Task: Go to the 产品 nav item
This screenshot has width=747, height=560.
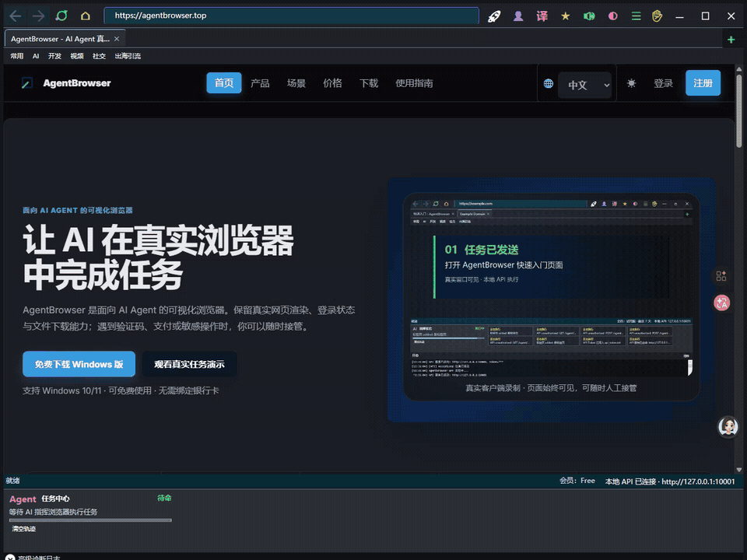Action: pyautogui.click(x=260, y=83)
